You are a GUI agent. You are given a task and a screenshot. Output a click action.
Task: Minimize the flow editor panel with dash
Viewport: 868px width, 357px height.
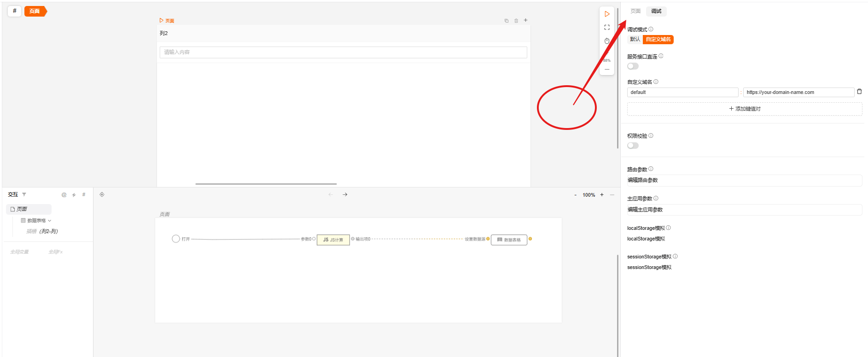tap(612, 195)
